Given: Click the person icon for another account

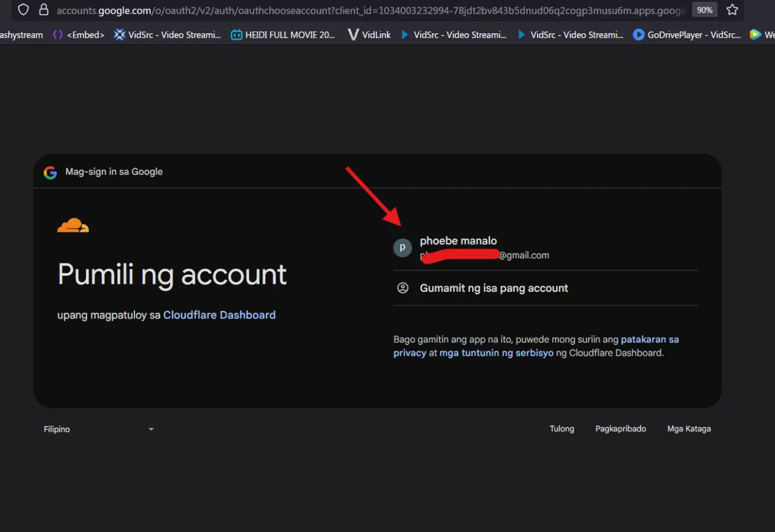Looking at the screenshot, I should 403,288.
